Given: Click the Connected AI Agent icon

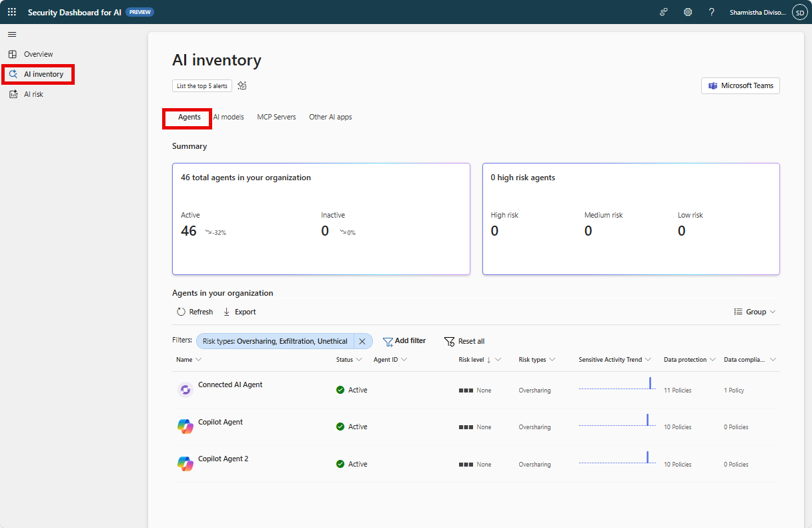Looking at the screenshot, I should (x=185, y=390).
